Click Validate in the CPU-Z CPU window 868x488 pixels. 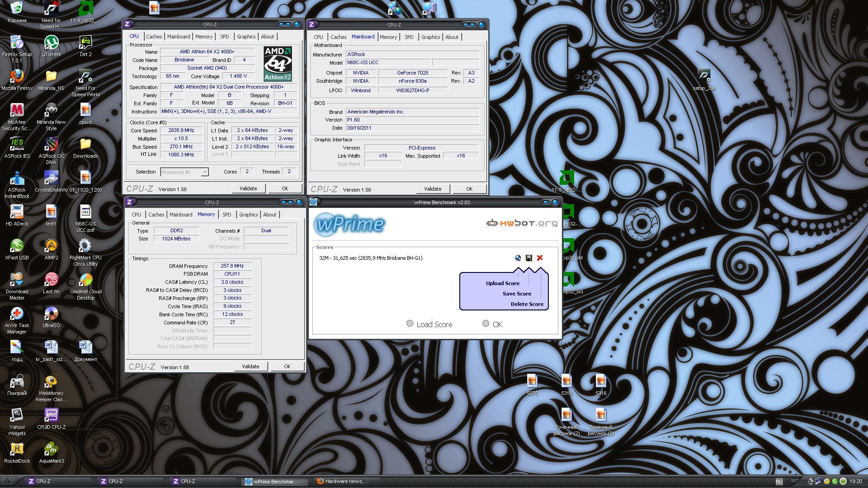click(x=248, y=188)
